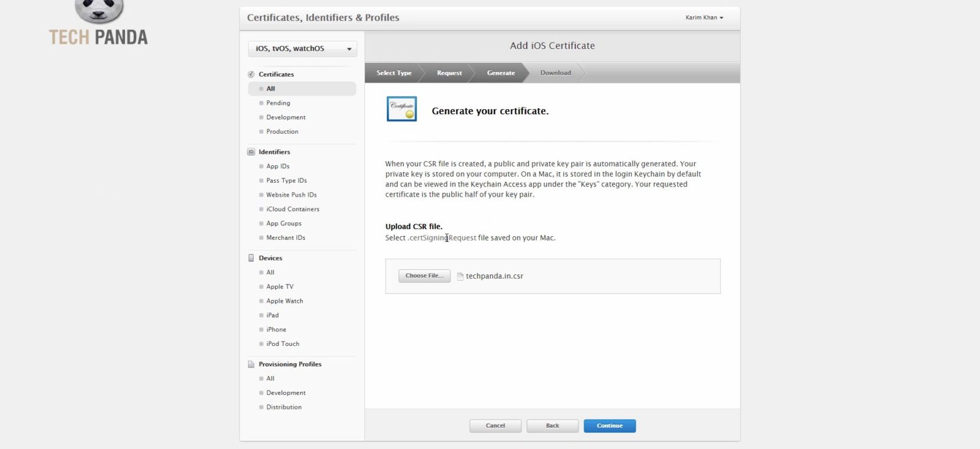Click the techpanda.in.csr file icon
Image resolution: width=980 pixels, height=449 pixels.
[460, 276]
